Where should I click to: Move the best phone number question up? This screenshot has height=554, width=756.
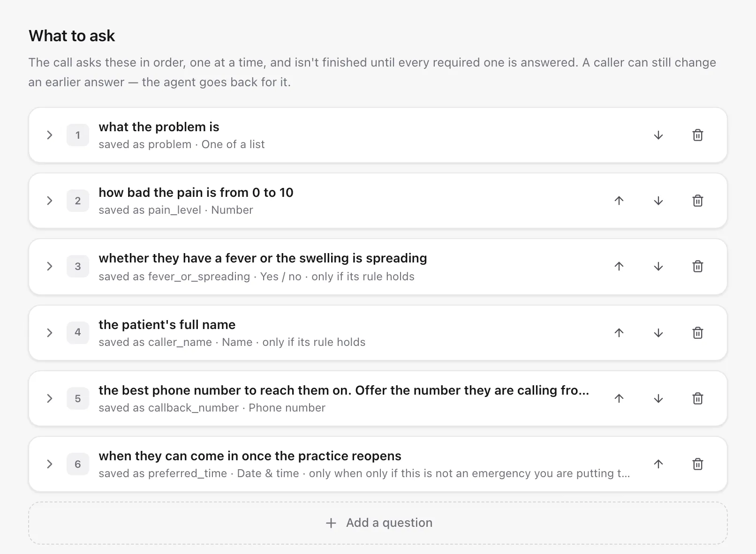tap(619, 398)
